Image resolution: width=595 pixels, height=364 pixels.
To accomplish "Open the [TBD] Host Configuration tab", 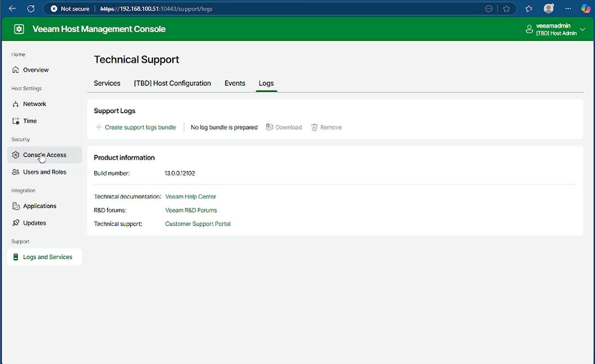I will point(172,83).
